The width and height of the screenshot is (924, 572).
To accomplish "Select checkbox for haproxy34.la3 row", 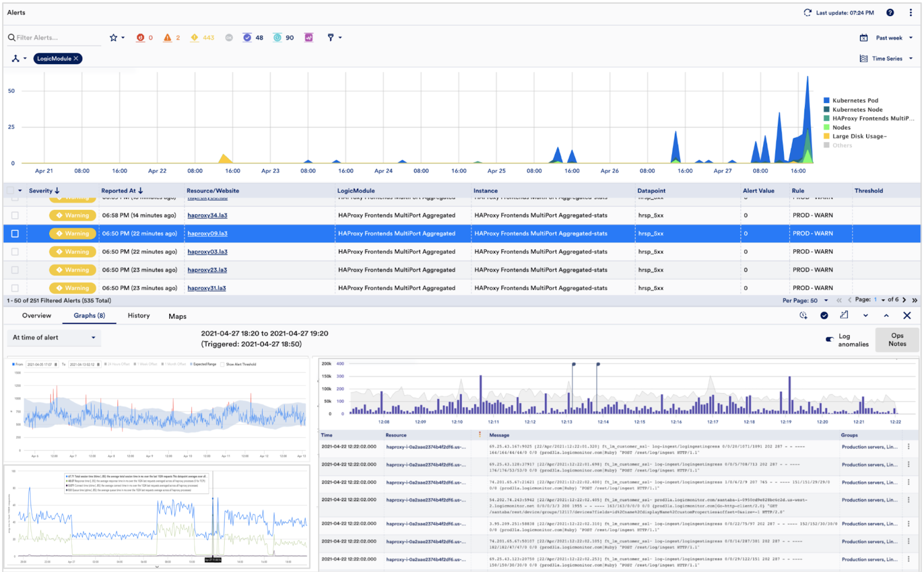I will pyautogui.click(x=15, y=215).
